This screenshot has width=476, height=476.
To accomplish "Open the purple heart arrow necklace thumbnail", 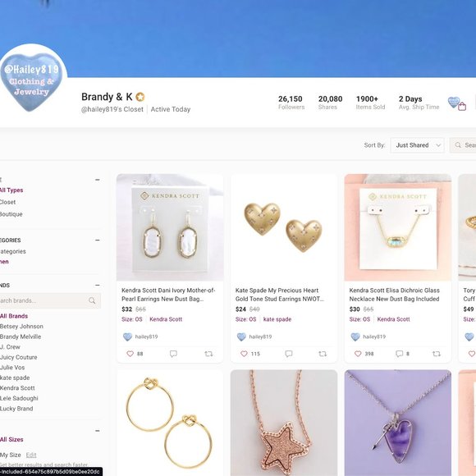I will pyautogui.click(x=398, y=423).
